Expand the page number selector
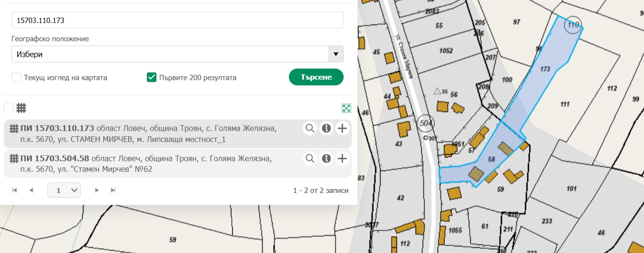The width and height of the screenshot is (644, 253). tap(64, 191)
